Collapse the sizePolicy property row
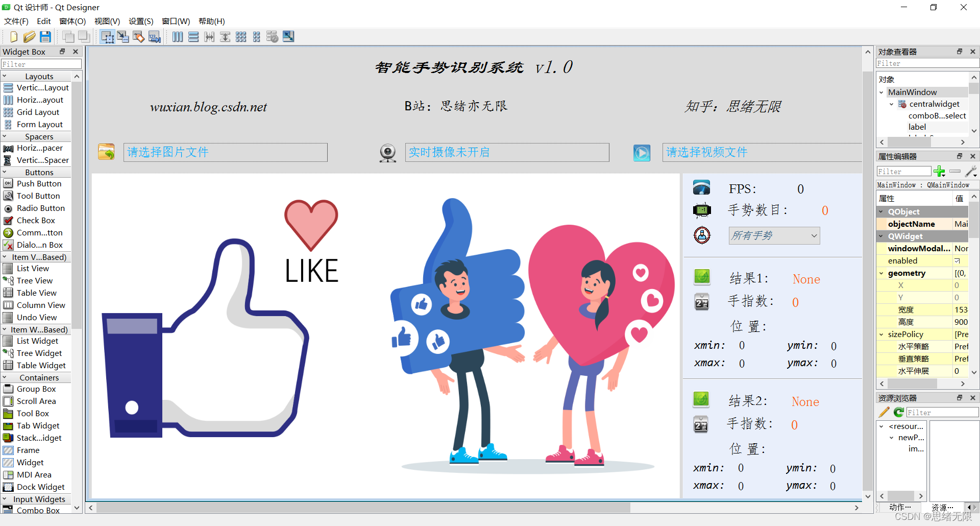 [881, 334]
